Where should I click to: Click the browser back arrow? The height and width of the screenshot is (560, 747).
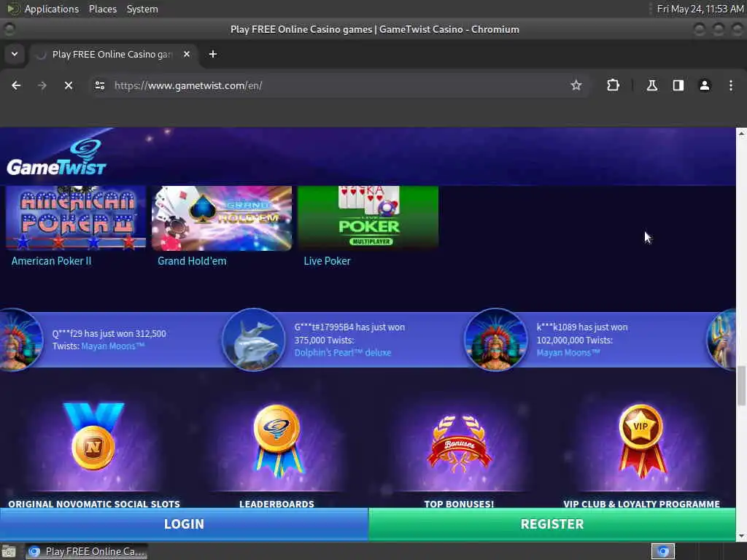tap(16, 85)
